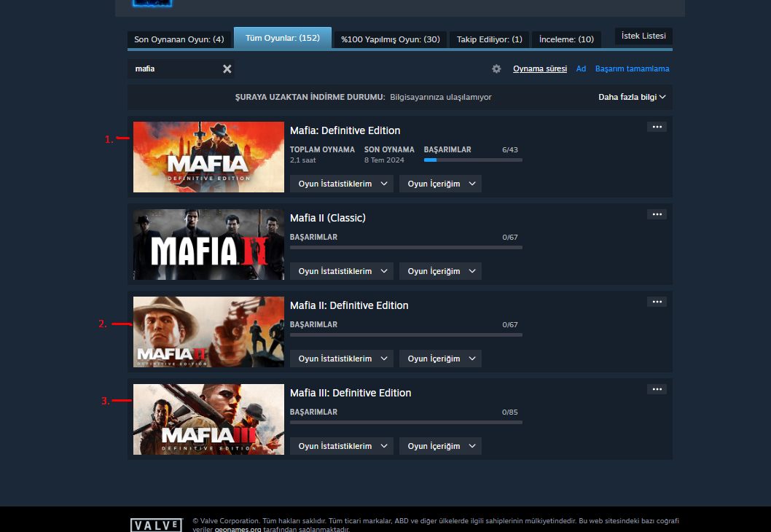The width and height of the screenshot is (771, 532).
Task: Sort games by Oynama süresi
Action: [539, 69]
